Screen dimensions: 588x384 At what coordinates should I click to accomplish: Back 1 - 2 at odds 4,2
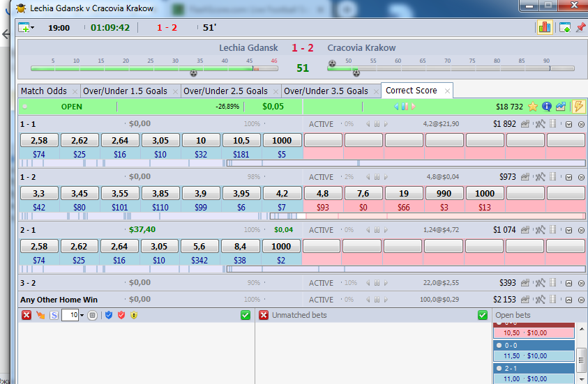[282, 193]
